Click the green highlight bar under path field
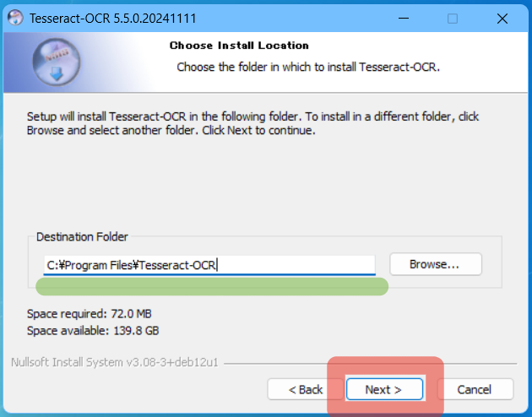The height and width of the screenshot is (417, 532). (212, 286)
